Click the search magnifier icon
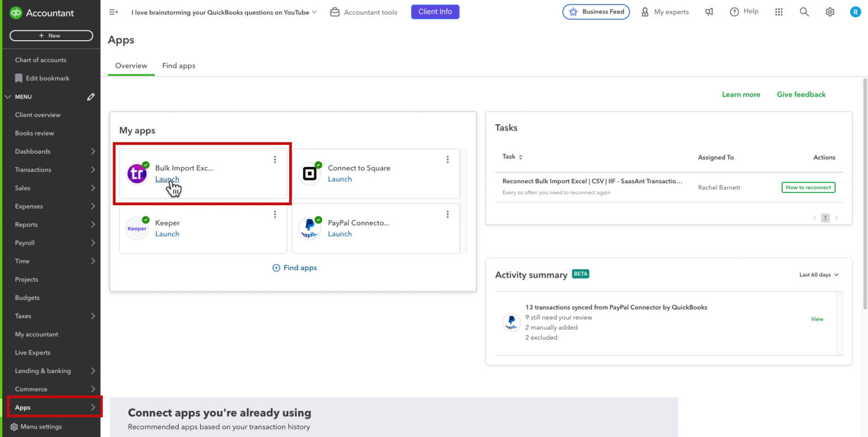Image resolution: width=868 pixels, height=437 pixels. tap(804, 12)
